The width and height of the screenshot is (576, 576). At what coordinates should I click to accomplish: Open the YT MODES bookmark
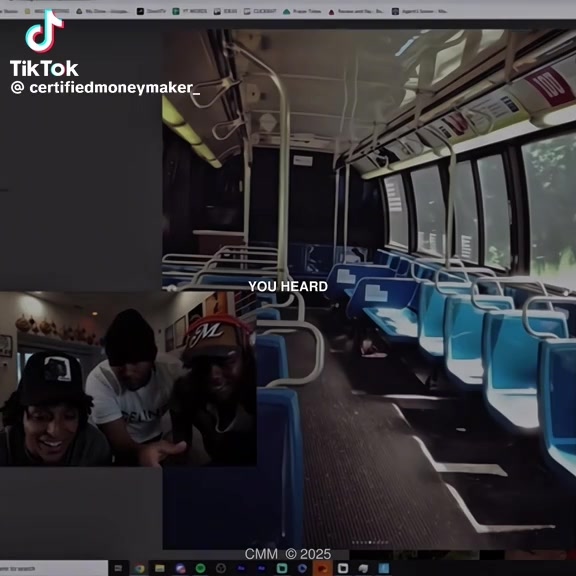click(190, 11)
